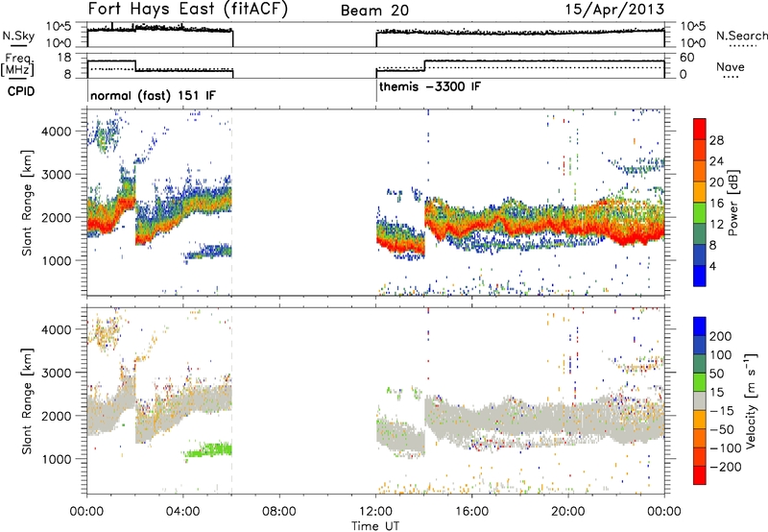The height and width of the screenshot is (532, 768).
Task: Click the green velocity patch near 05:00
Action: click(209, 449)
